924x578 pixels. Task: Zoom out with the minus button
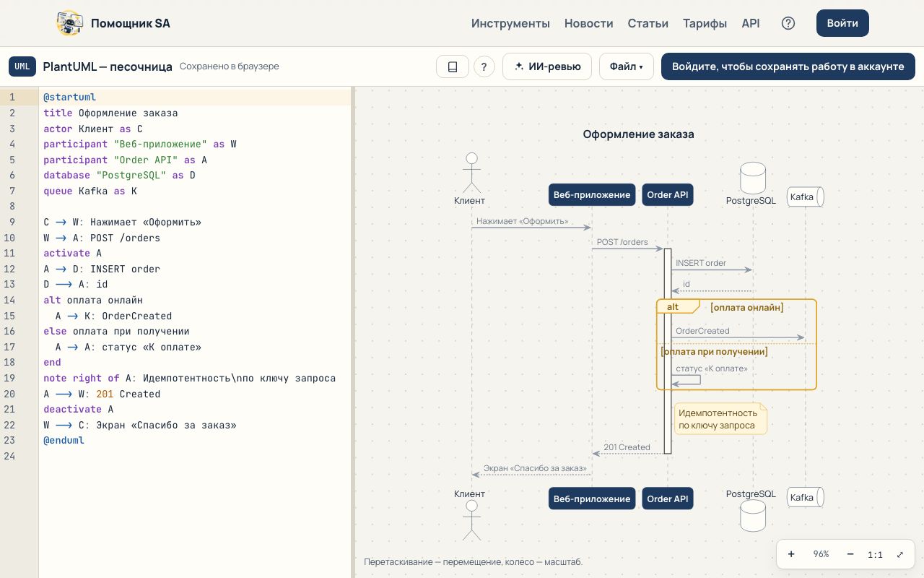[x=850, y=554]
